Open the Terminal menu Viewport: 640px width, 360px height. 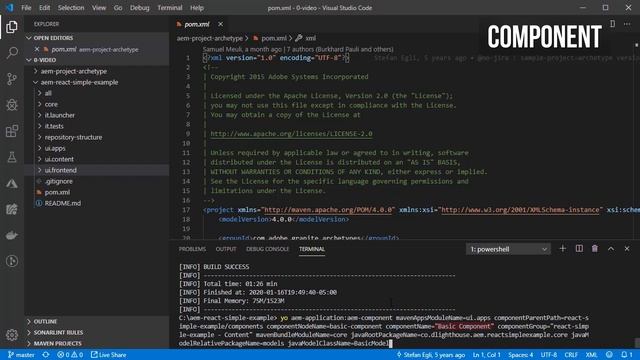[170, 8]
